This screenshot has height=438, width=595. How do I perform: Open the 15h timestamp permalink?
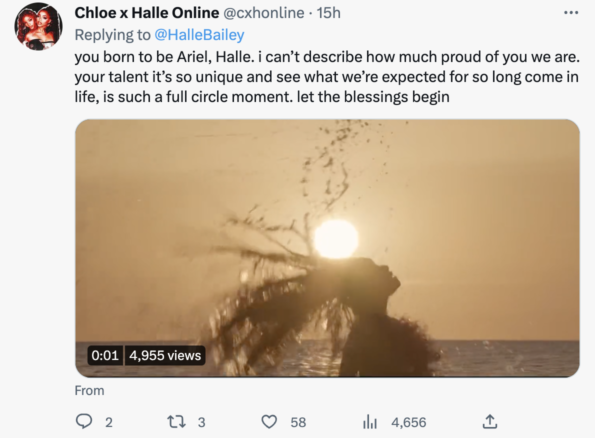pyautogui.click(x=329, y=13)
